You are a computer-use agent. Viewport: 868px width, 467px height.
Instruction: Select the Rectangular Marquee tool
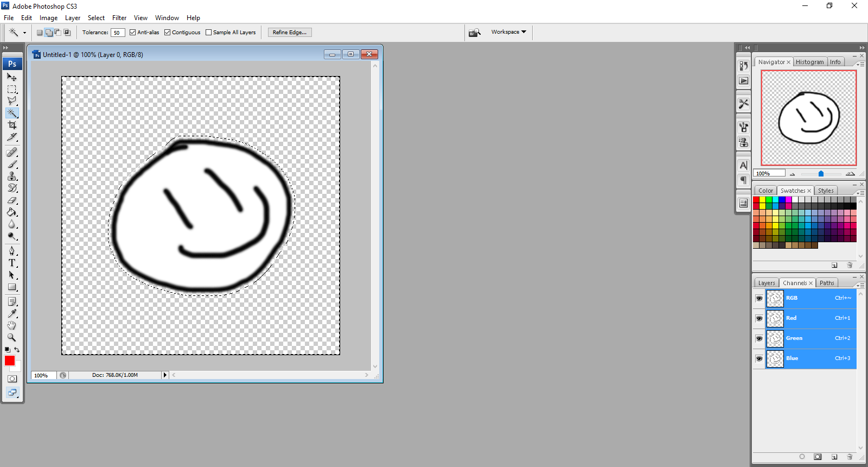[12, 89]
